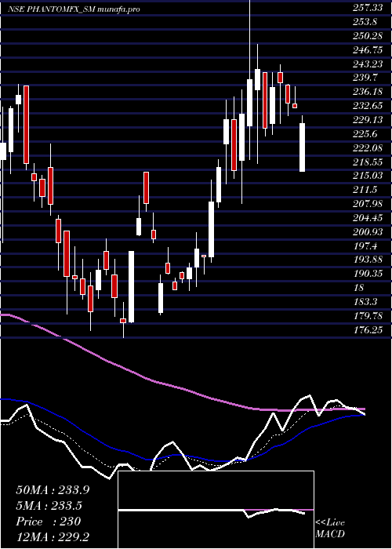The image size is (392, 549).
Task: Click the 229.13 price axis label
Action: pyautogui.click(x=367, y=120)
